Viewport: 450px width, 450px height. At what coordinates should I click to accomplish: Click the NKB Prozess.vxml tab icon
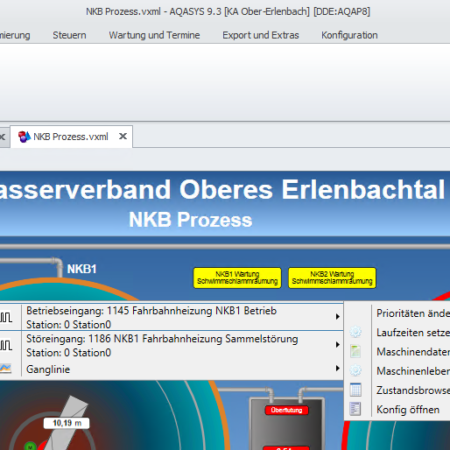click(24, 137)
